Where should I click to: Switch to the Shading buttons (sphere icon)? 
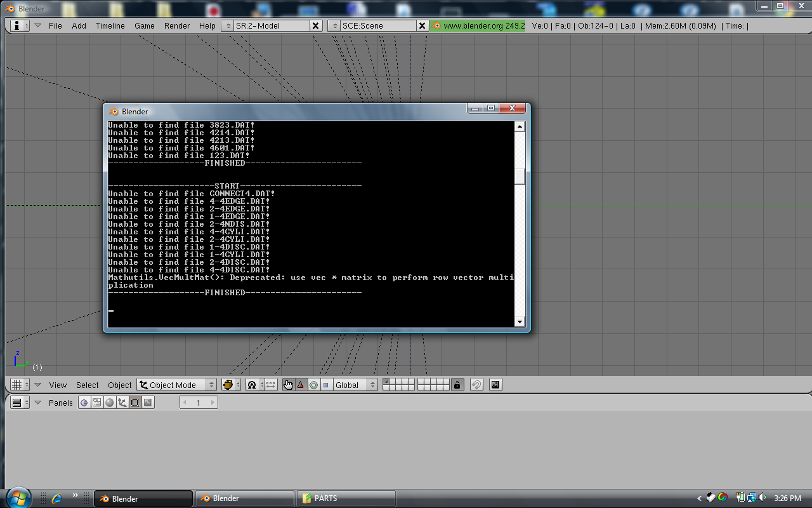tap(109, 402)
